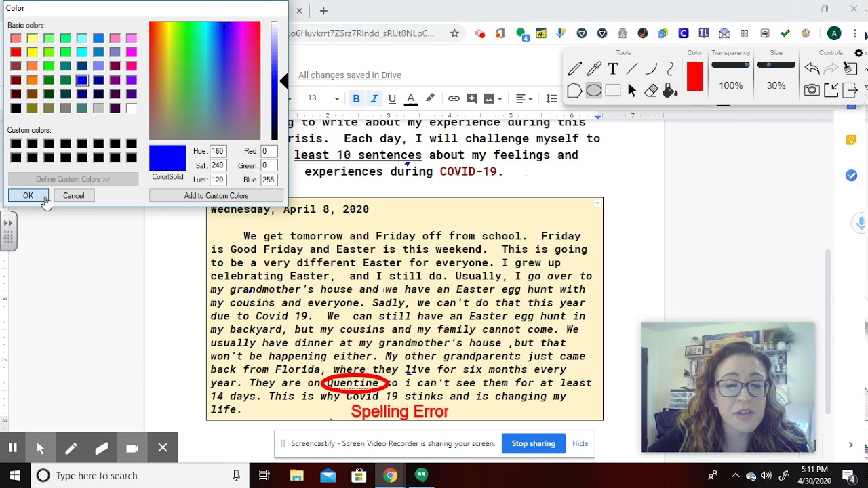Select the Rectangle shape tool
This screenshot has height=488, width=868.
click(x=613, y=90)
